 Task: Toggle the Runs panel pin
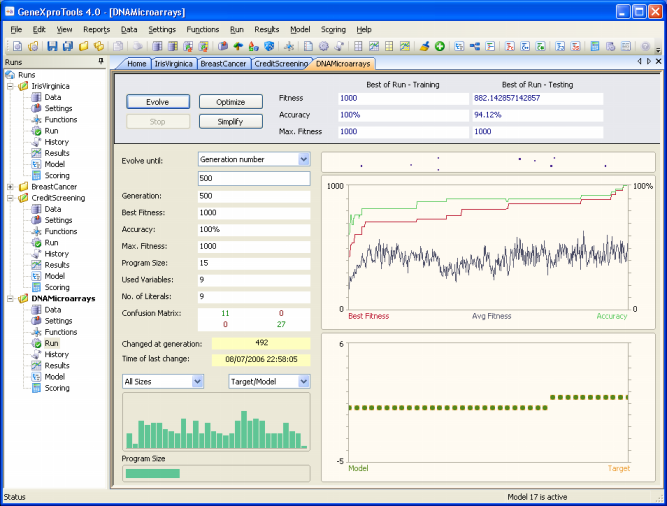pos(101,62)
